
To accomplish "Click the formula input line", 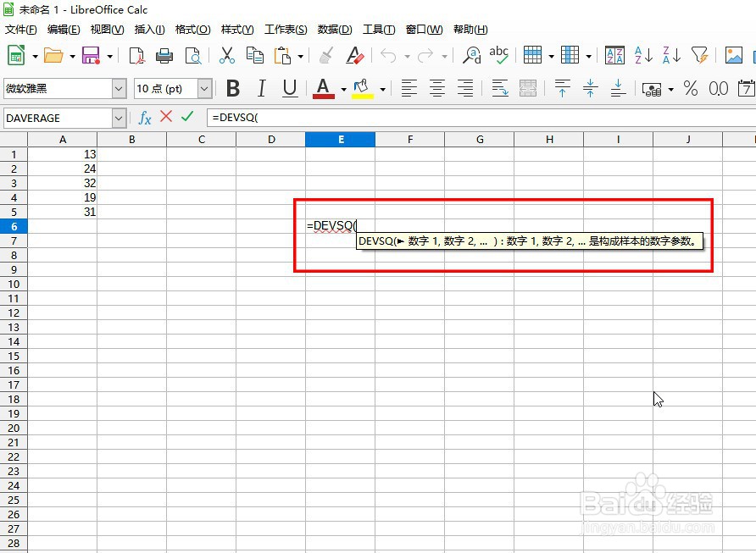I will click(x=481, y=118).
